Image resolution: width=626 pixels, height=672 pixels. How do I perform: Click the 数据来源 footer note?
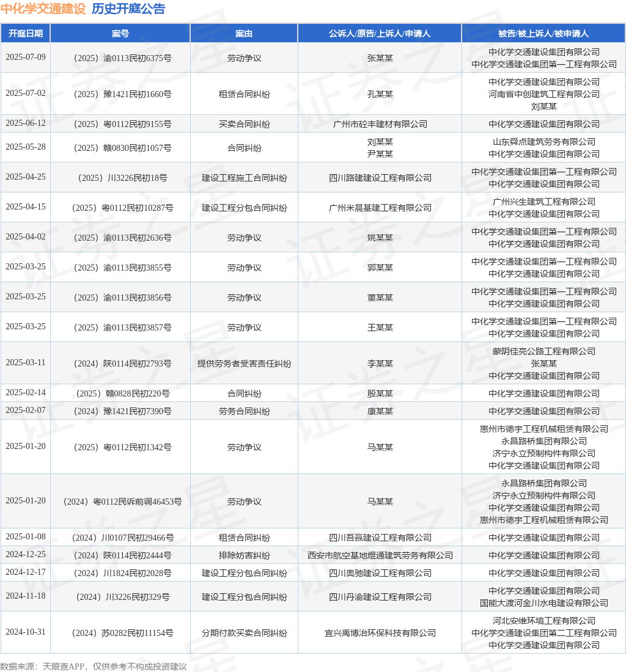[94, 667]
